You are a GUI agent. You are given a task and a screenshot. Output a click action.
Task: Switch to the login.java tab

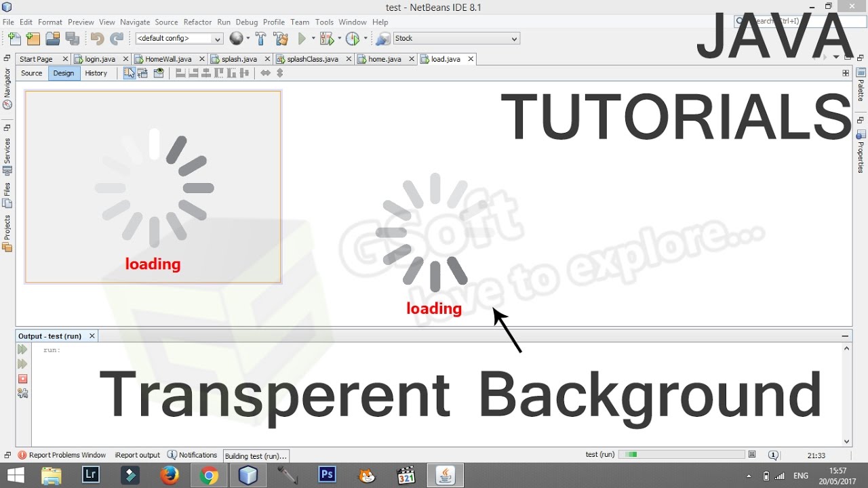(x=100, y=59)
